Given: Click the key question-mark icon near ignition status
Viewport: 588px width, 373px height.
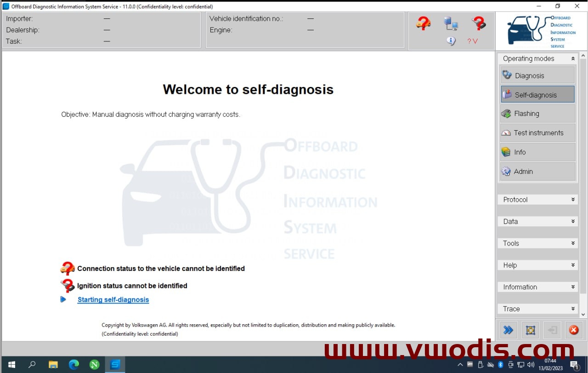Looking at the screenshot, I should tap(68, 286).
